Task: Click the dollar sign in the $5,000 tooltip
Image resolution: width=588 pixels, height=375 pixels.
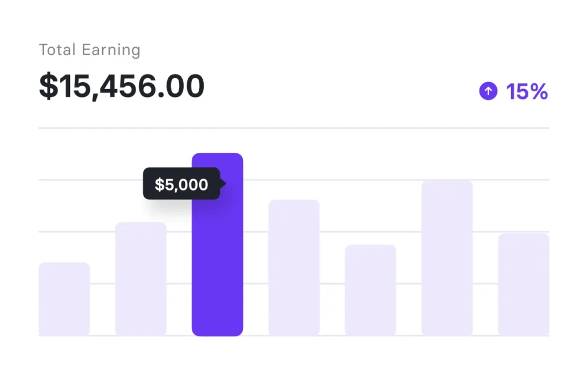Action: click(159, 185)
